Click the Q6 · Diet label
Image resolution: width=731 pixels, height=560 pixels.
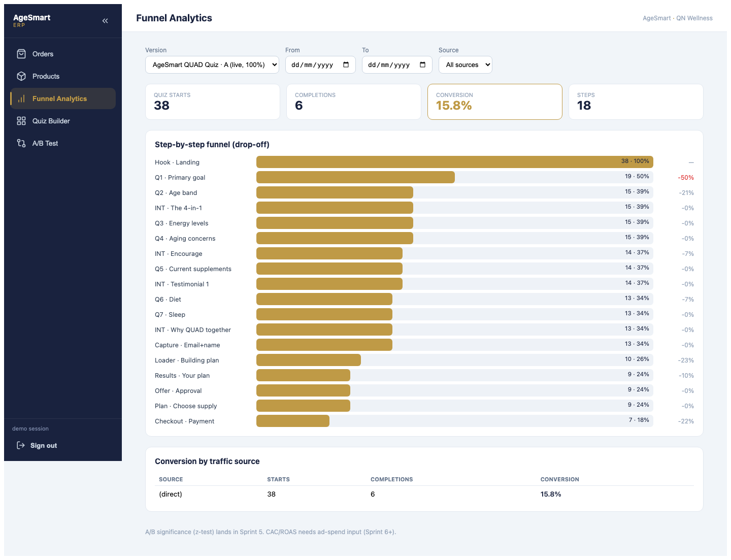click(168, 299)
